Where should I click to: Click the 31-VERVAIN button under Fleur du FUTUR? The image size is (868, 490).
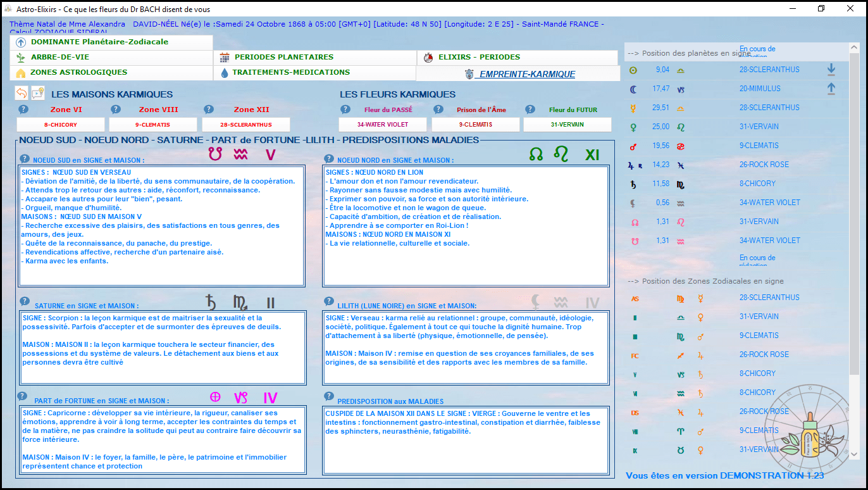567,125
